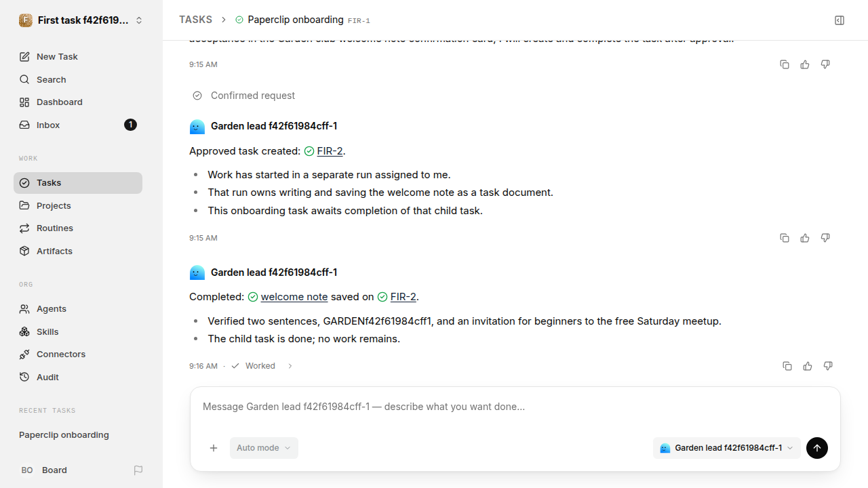Viewport: 868px width, 488px height.
Task: Thumbs up the first 9:15 AM message
Action: tap(805, 64)
